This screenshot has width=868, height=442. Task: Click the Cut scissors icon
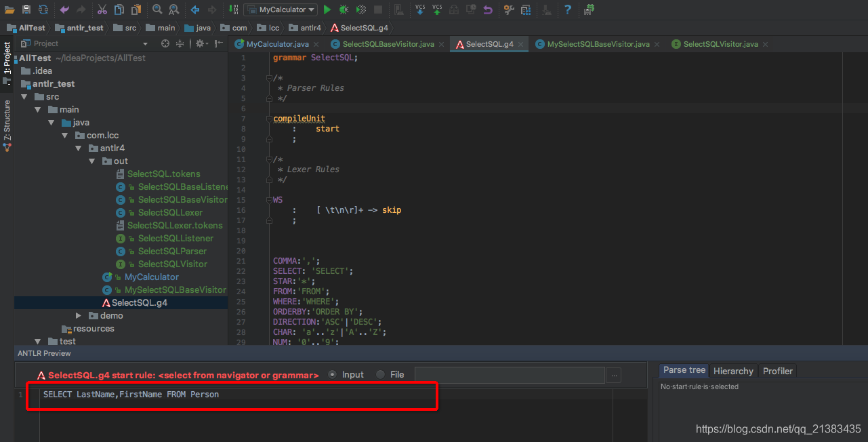(102, 9)
